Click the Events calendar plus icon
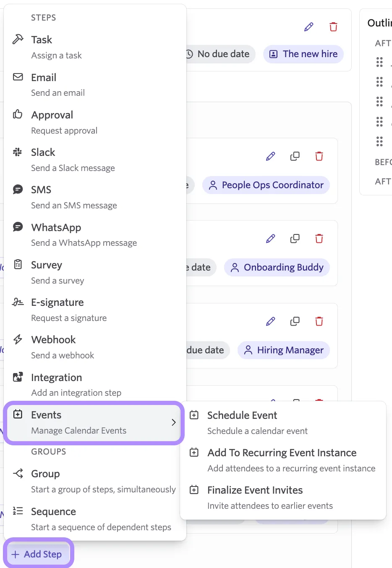Image resolution: width=392 pixels, height=568 pixels. click(18, 414)
